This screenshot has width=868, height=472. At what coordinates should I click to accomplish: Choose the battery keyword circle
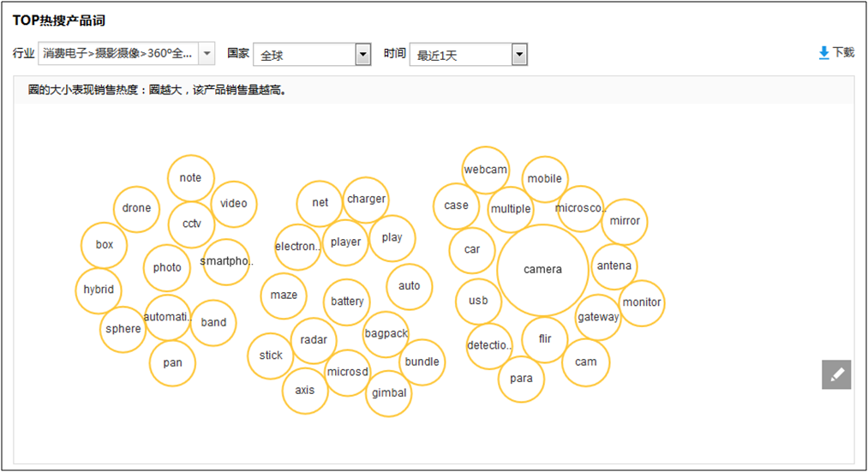coord(347,302)
